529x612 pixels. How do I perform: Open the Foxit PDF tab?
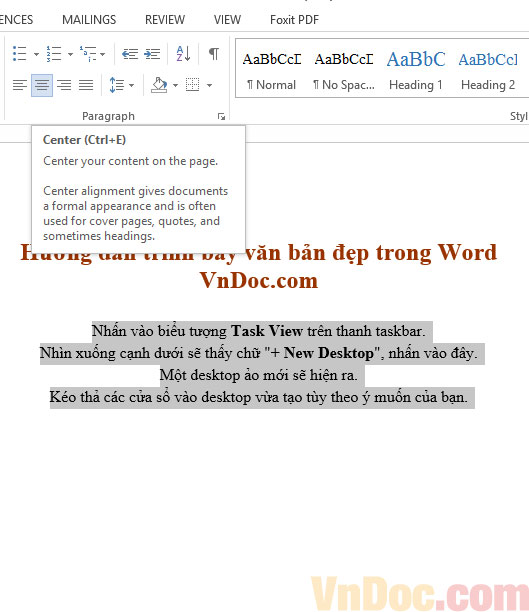[294, 20]
